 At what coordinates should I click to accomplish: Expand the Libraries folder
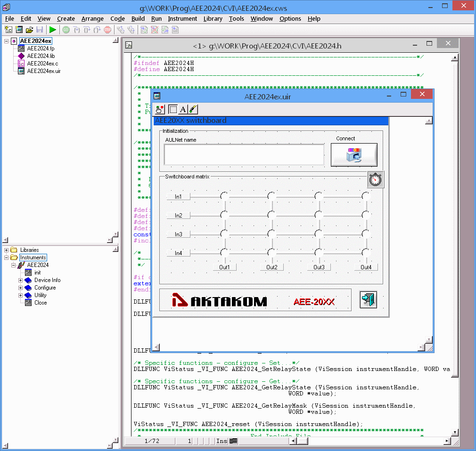pos(6,250)
